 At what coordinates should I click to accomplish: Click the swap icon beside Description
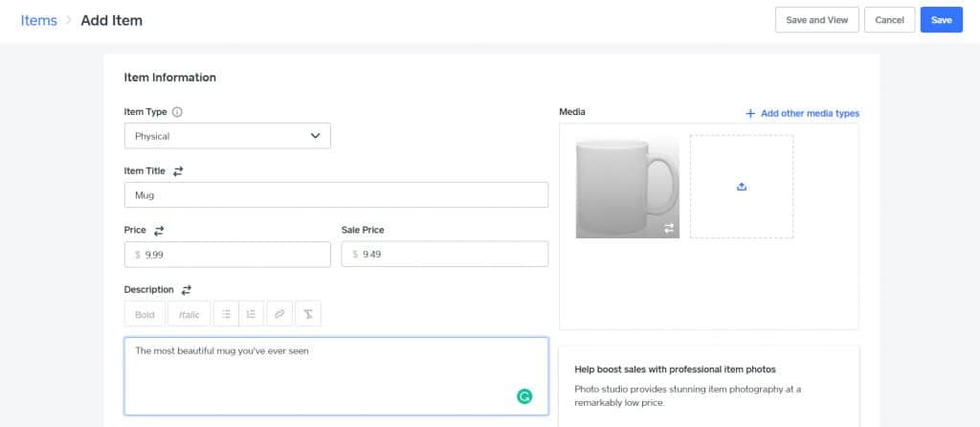(187, 289)
